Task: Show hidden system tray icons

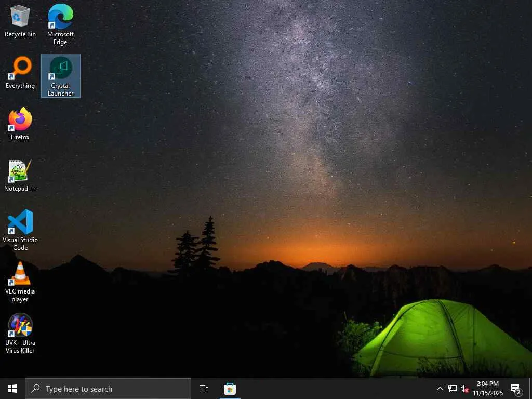Action: pos(440,389)
